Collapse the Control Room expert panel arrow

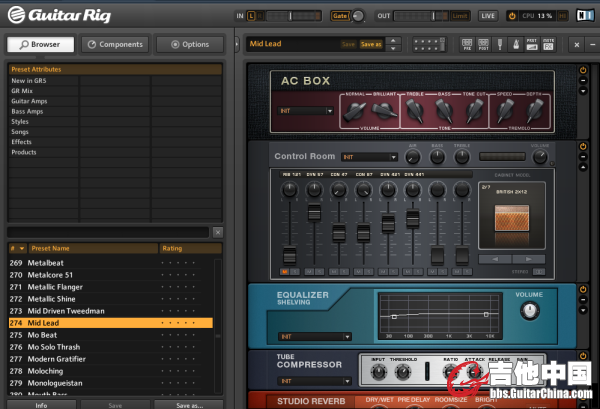[x=583, y=167]
